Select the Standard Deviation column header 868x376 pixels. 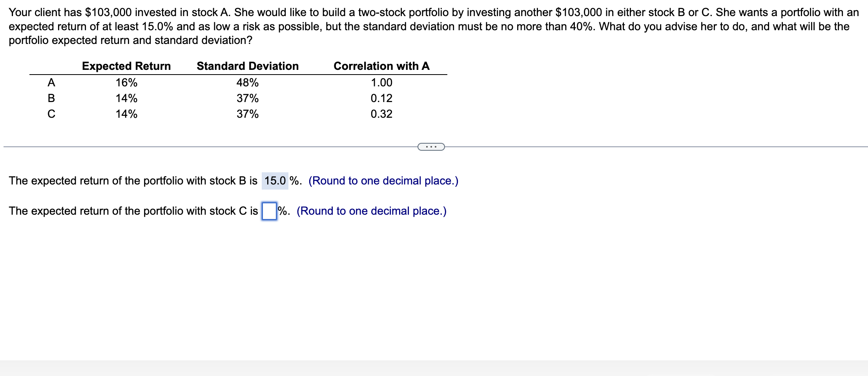tap(247, 66)
